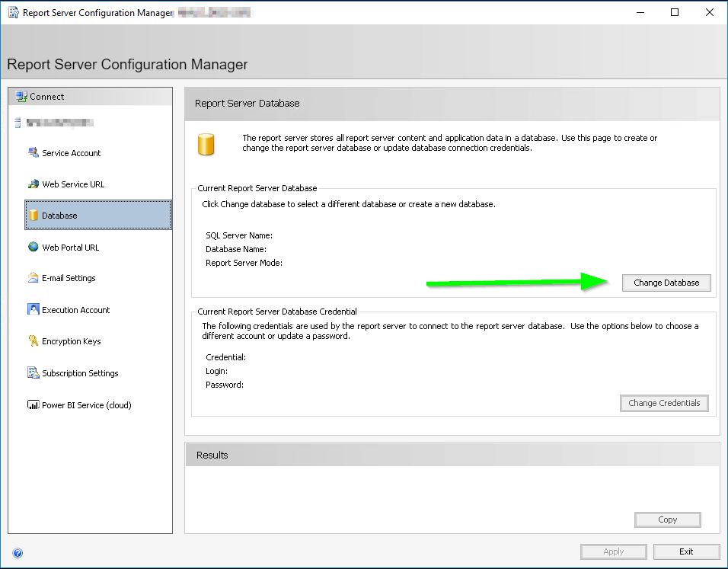
Task: Copy the results with the Copy button
Action: coord(667,519)
